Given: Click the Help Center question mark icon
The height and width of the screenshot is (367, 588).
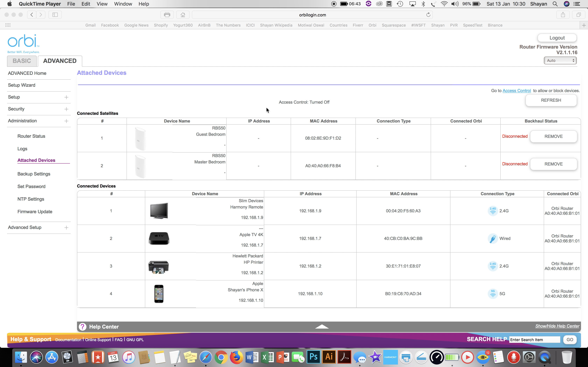Looking at the screenshot, I should click(83, 327).
